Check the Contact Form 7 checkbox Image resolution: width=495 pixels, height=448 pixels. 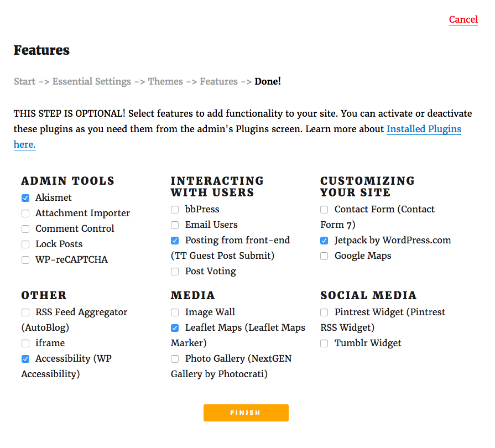[x=324, y=210]
